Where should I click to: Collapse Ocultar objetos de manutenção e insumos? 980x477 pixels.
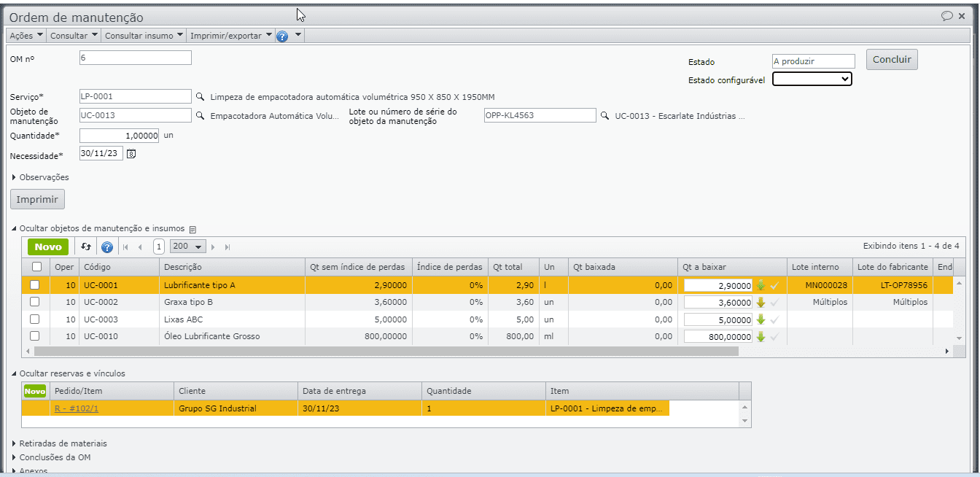pos(98,228)
